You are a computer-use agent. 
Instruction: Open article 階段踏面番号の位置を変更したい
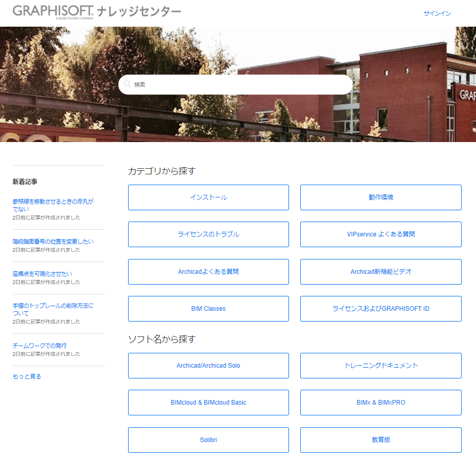coord(53,242)
